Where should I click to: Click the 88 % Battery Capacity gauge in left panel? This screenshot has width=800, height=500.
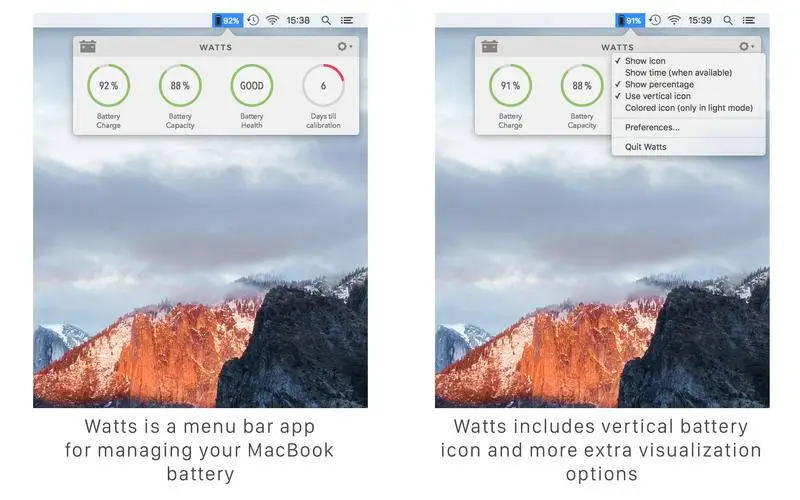(180, 86)
